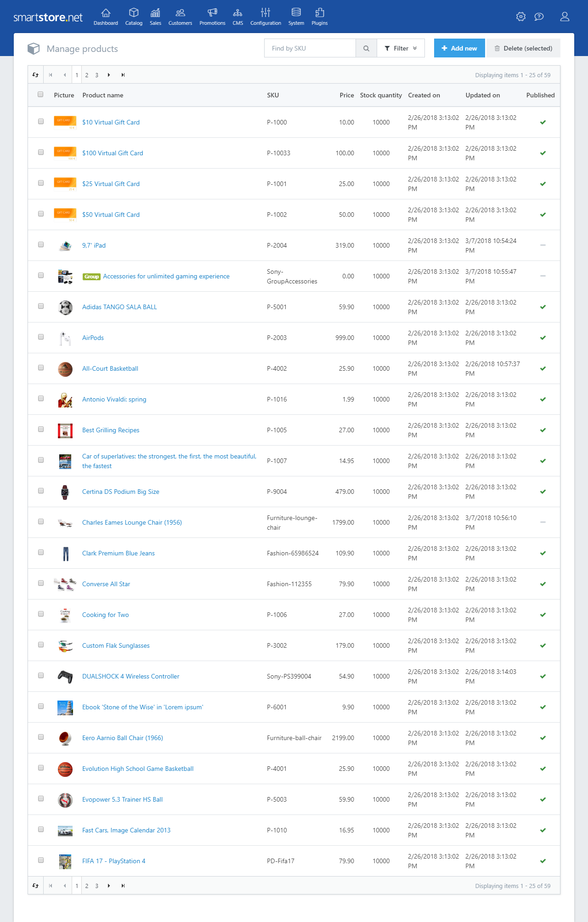Viewport: 588px width, 922px height.
Task: Go to page 3 in bottom pager
Action: point(97,886)
